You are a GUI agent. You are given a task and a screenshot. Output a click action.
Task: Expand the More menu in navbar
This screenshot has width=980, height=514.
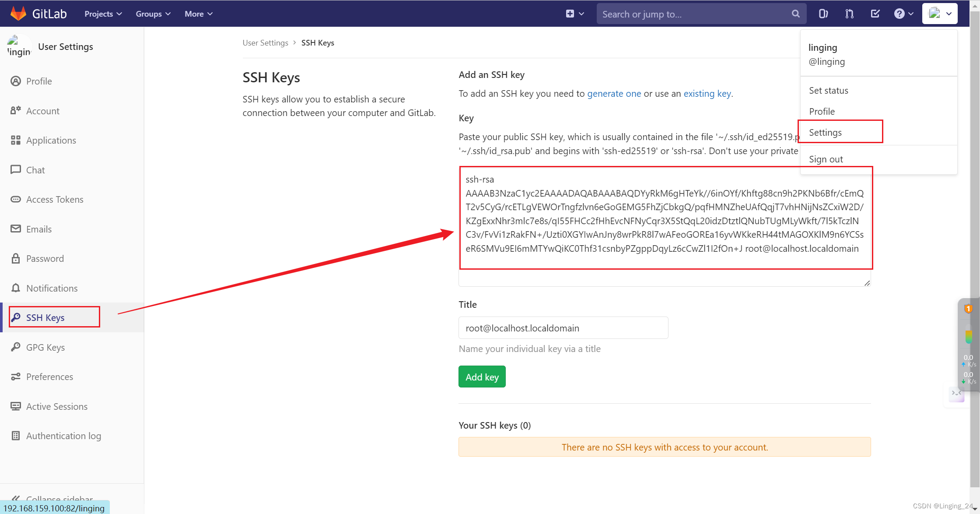[x=199, y=14]
